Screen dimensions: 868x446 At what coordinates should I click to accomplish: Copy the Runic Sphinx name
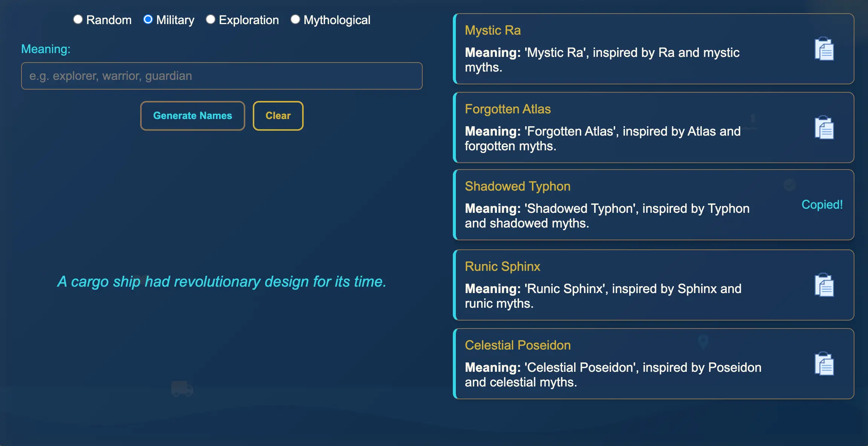coord(824,285)
